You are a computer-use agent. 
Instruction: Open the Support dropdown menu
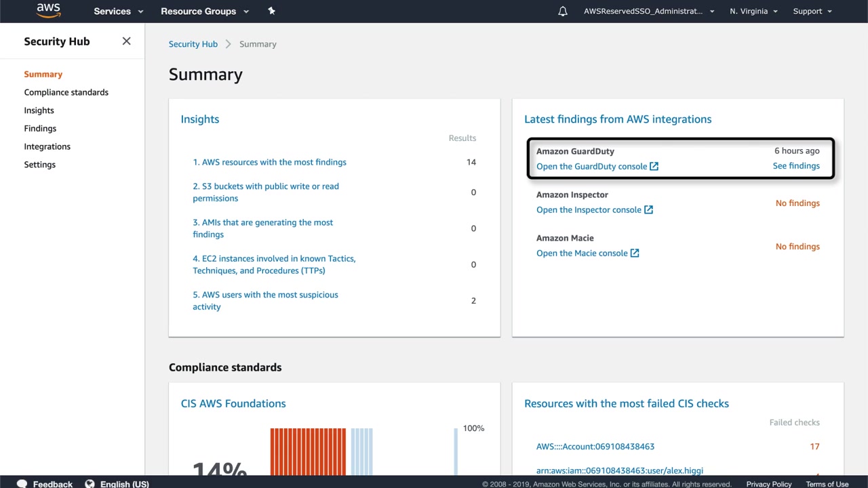812,12
